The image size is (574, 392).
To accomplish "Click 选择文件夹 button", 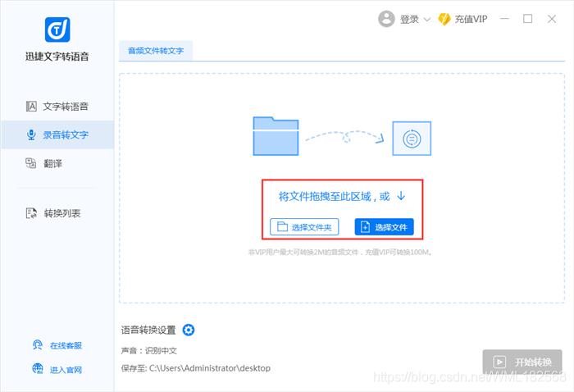I will (304, 227).
